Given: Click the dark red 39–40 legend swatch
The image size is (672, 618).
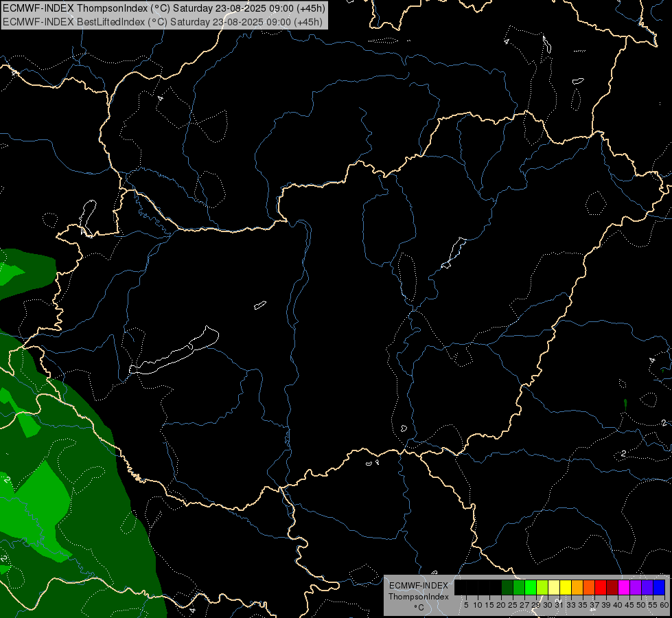Looking at the screenshot, I should coord(612,587).
